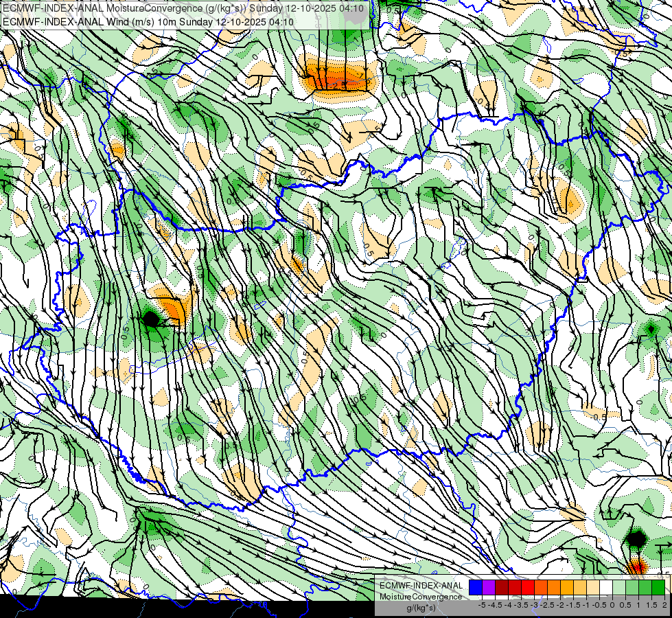This screenshot has width=672, height=618.
Task: Click the palest green swatch between 0 and 0.5
Action: point(619,588)
